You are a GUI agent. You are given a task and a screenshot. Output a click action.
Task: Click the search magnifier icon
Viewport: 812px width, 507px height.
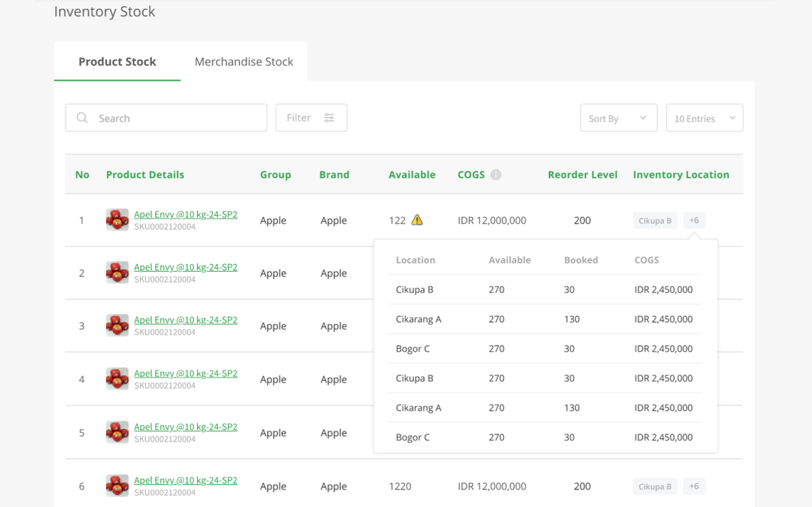point(82,118)
